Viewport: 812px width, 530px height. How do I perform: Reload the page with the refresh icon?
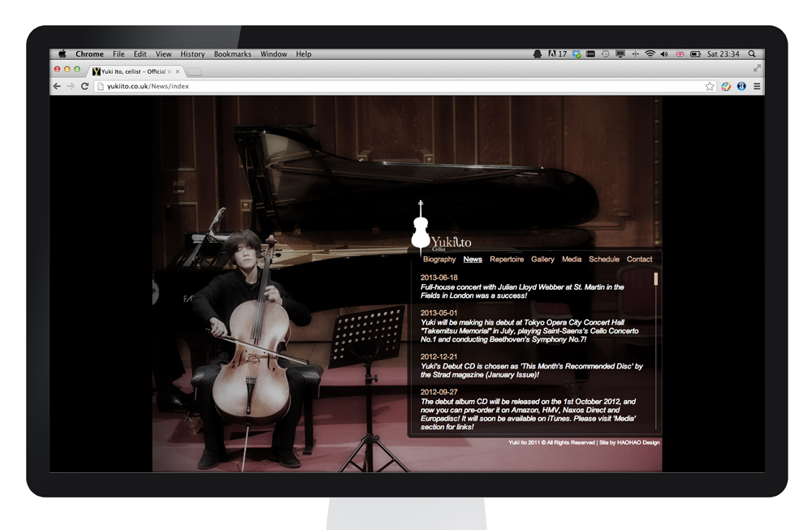click(85, 86)
